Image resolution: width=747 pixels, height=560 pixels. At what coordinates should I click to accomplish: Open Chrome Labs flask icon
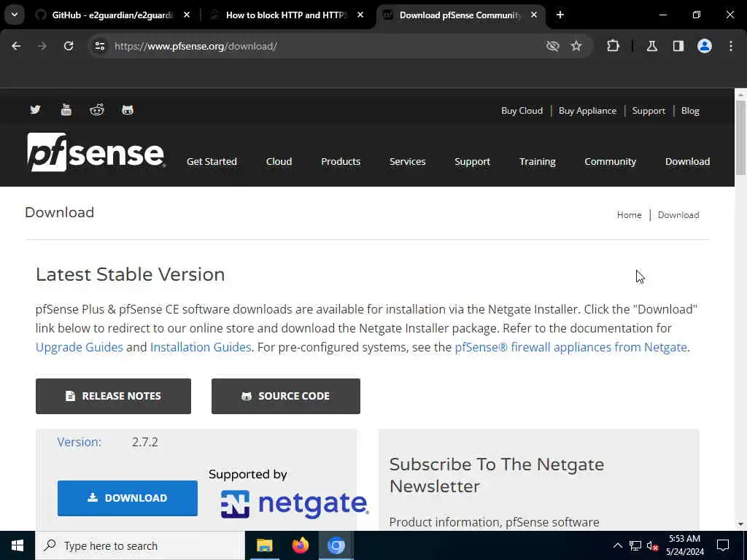pyautogui.click(x=651, y=46)
